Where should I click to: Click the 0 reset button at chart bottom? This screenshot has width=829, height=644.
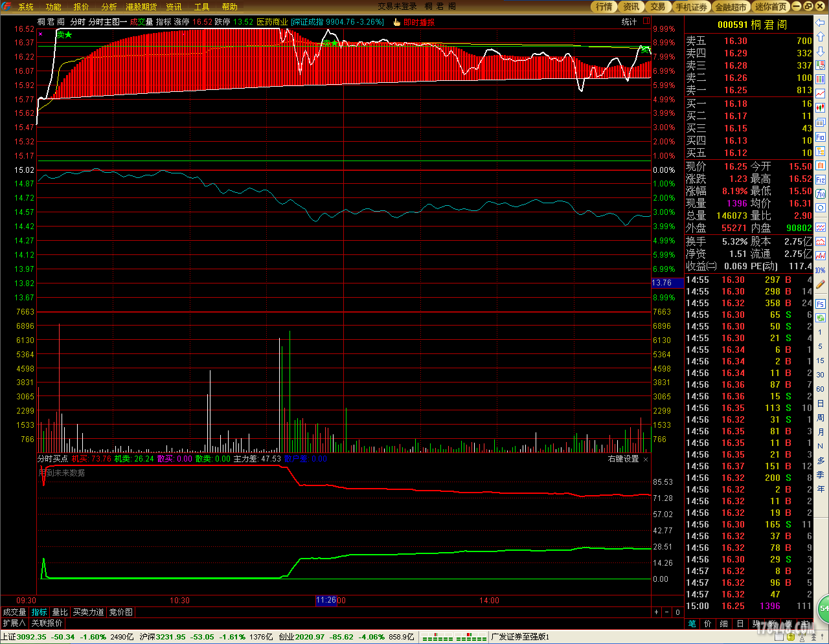click(677, 612)
